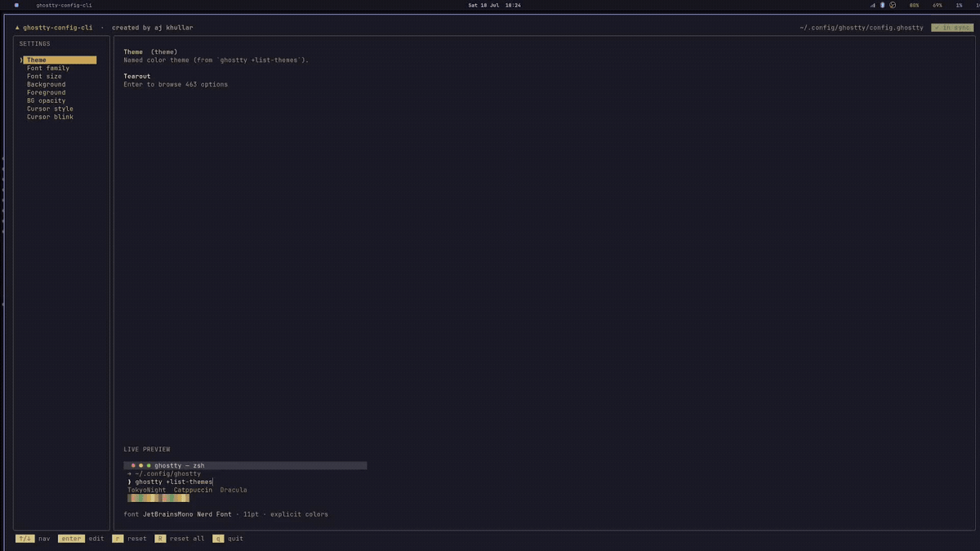Click the ~/.config/ghostty/config.ghostty path

tap(862, 28)
